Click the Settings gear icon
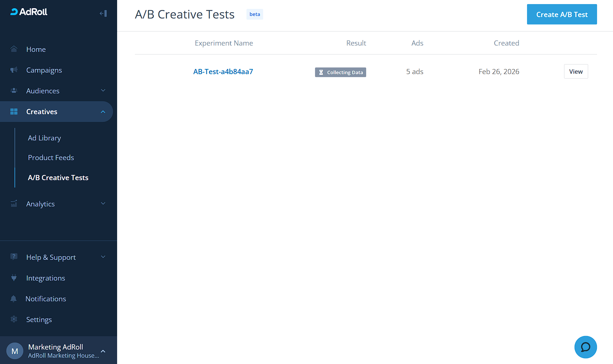 pyautogui.click(x=14, y=320)
